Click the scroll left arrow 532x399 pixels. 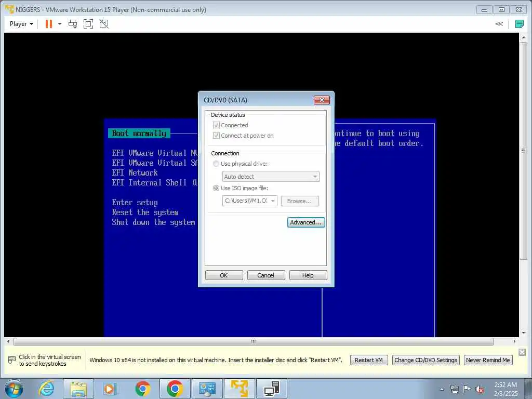[8, 341]
